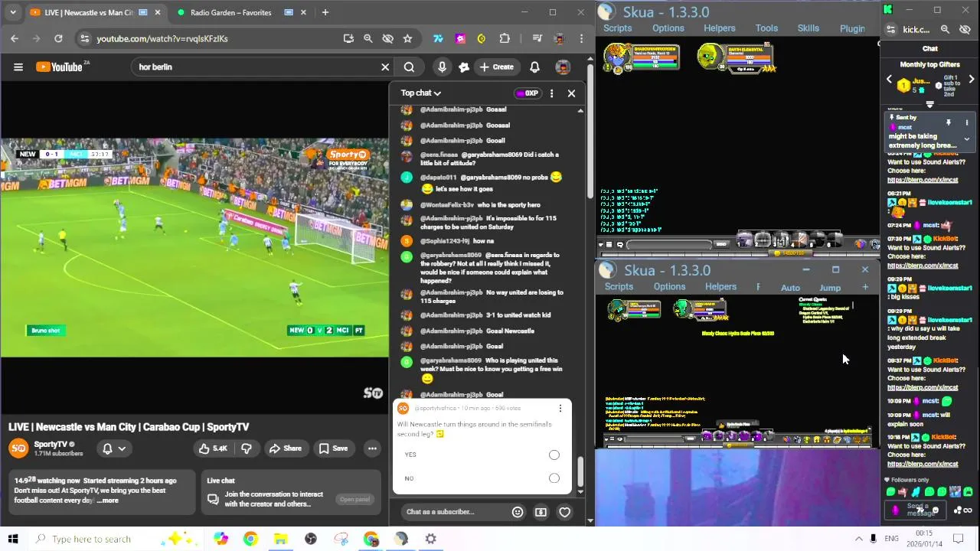This screenshot has height=551, width=980.
Task: Dislike the video with thumbs down
Action: point(246,448)
